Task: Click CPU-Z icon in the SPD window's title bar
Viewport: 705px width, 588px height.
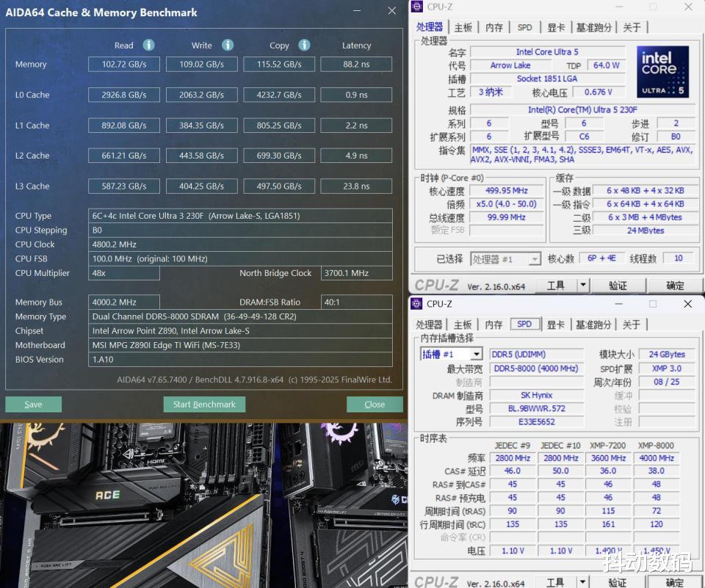Action: pos(416,303)
